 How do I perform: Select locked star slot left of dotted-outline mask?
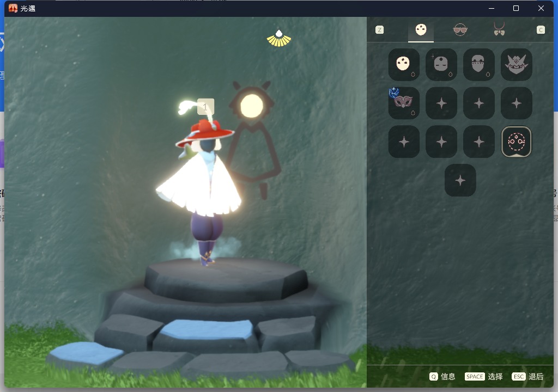click(479, 142)
